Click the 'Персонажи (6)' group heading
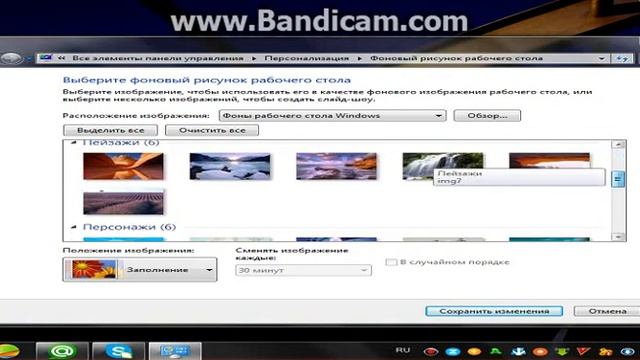640x360 pixels. pos(129,227)
